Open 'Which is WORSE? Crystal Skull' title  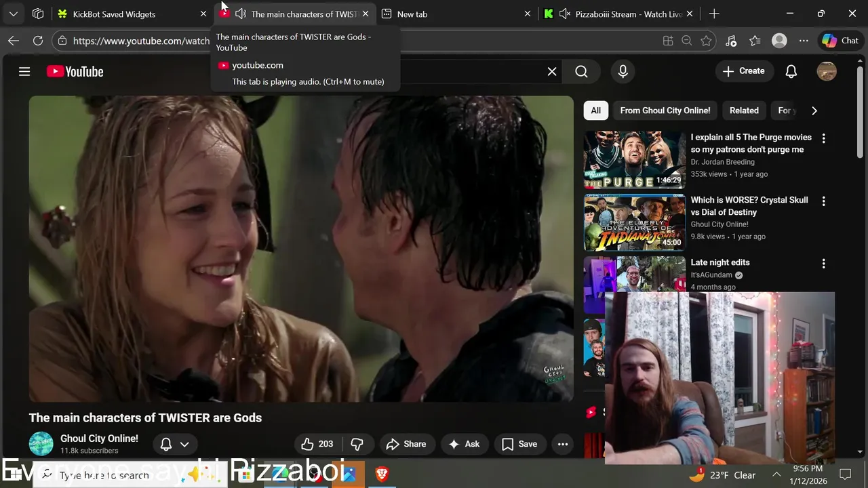[749, 206]
